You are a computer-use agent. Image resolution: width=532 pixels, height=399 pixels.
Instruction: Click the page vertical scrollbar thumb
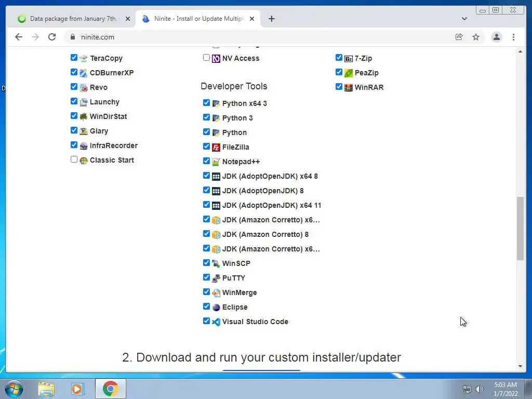520,229
